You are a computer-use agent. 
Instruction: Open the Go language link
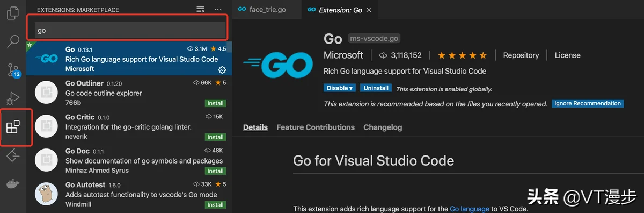(470, 209)
